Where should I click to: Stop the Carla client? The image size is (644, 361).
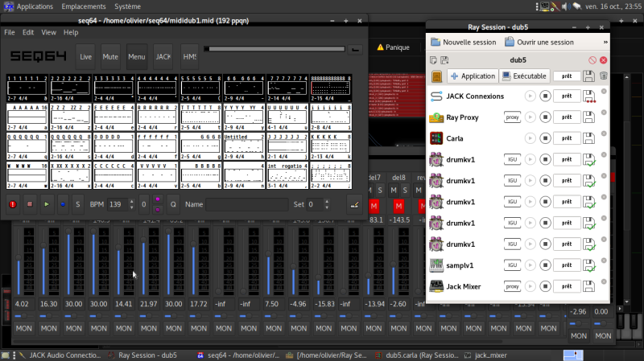point(545,138)
